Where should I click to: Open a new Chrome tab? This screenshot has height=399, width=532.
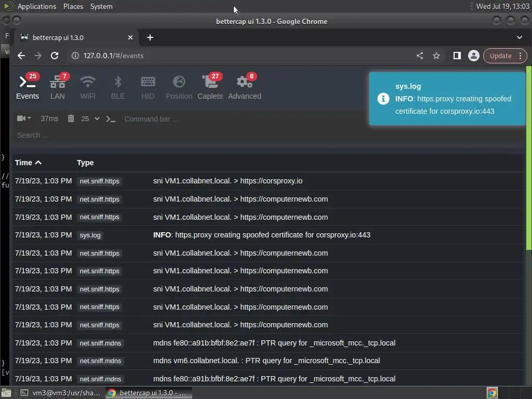(x=150, y=37)
